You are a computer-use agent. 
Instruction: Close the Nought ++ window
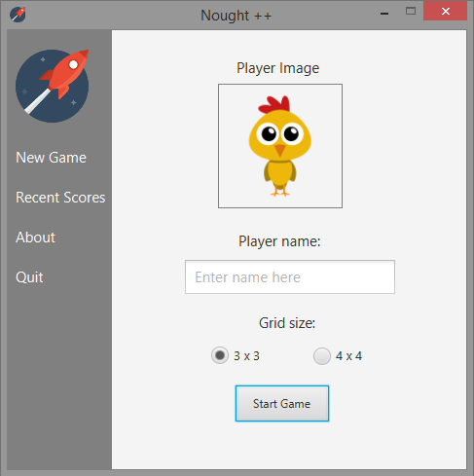tap(445, 12)
